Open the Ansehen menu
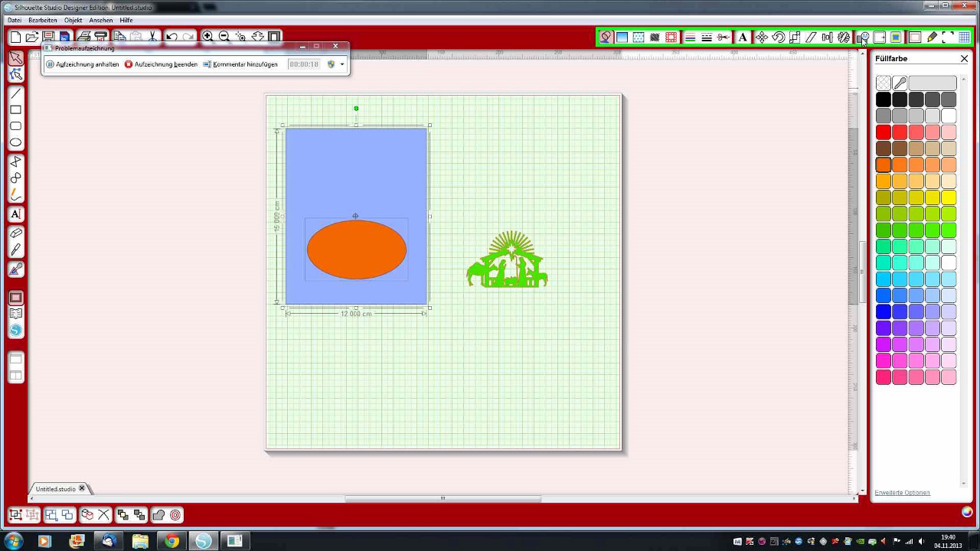 (100, 20)
